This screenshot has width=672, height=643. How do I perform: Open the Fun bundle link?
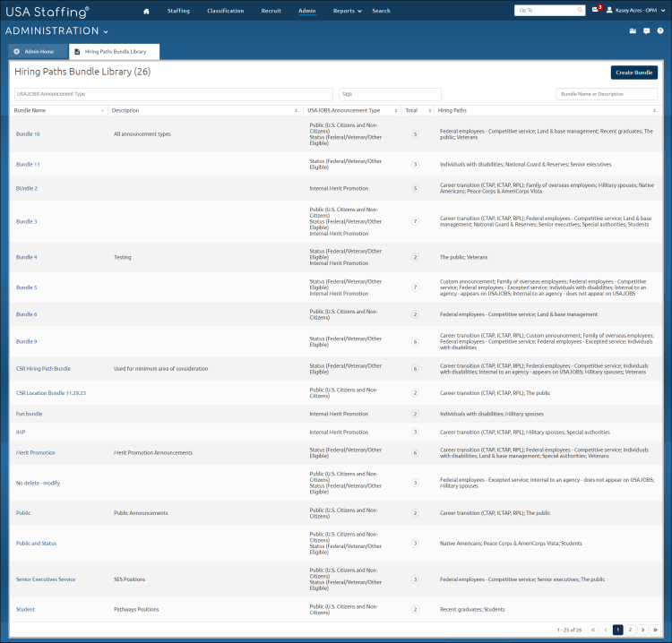tap(30, 414)
